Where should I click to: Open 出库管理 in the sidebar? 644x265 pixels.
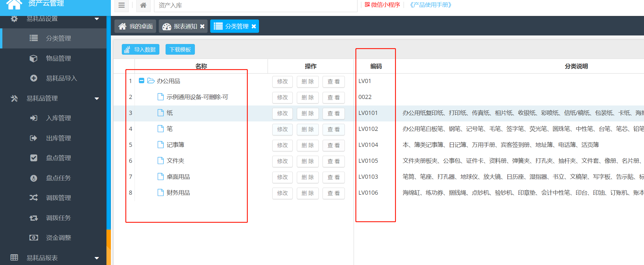[x=53, y=138]
